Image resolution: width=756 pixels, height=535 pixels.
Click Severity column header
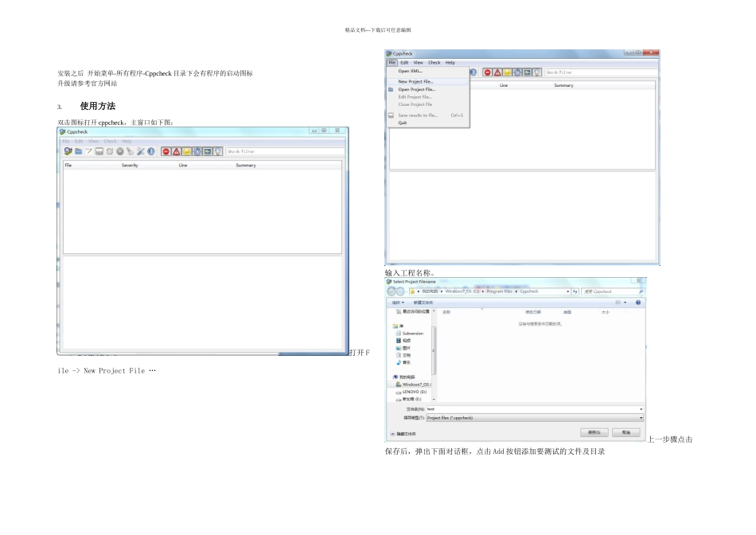(130, 165)
